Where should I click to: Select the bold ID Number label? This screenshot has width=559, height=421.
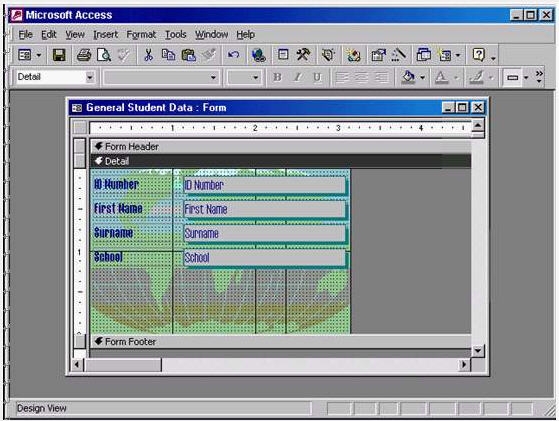[116, 184]
